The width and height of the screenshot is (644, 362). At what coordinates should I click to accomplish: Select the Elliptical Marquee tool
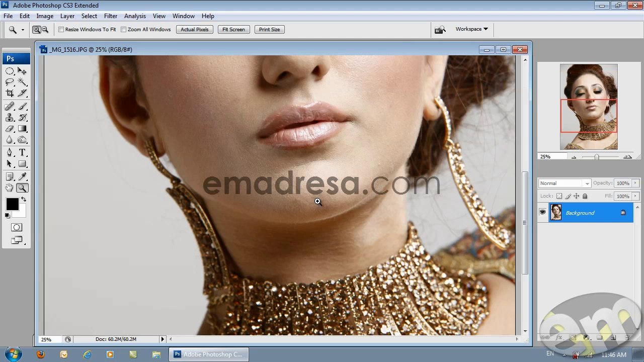coord(10,71)
